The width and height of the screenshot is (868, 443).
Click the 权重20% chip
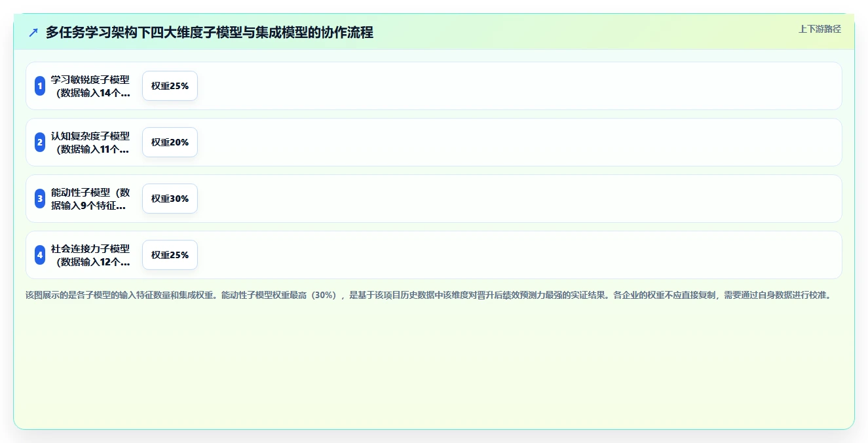tap(170, 142)
